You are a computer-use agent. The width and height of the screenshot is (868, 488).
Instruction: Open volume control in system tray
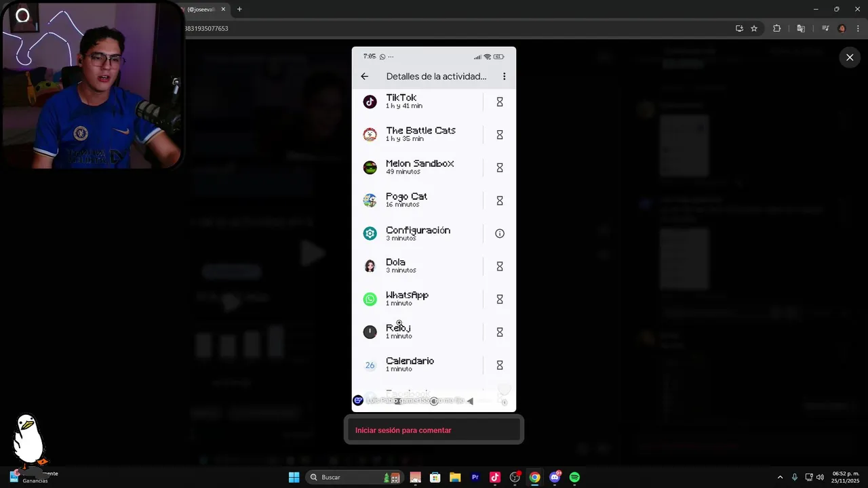click(x=820, y=477)
